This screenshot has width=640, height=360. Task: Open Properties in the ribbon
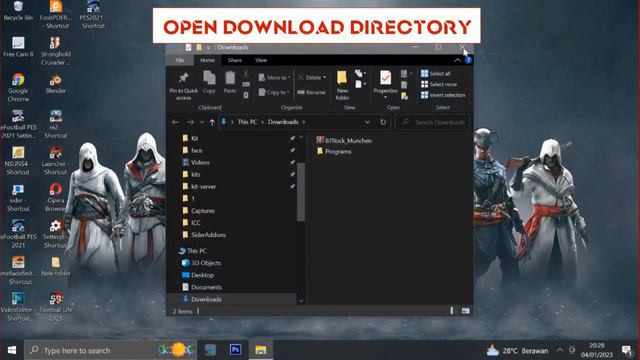(x=385, y=85)
